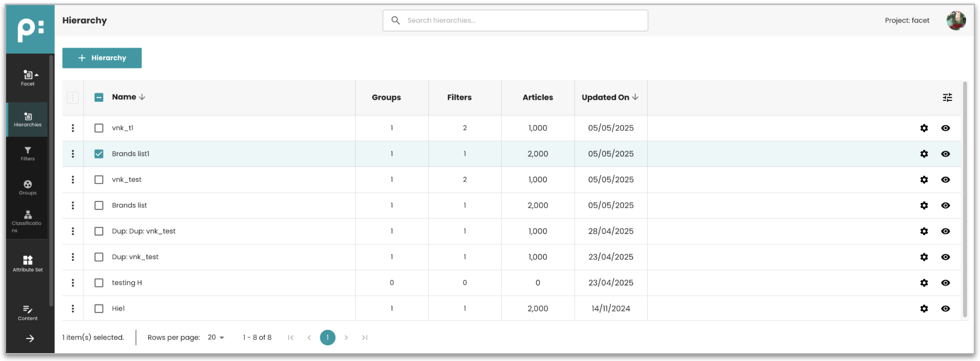
Task: Open three-dot menu for testing H row
Action: click(73, 283)
